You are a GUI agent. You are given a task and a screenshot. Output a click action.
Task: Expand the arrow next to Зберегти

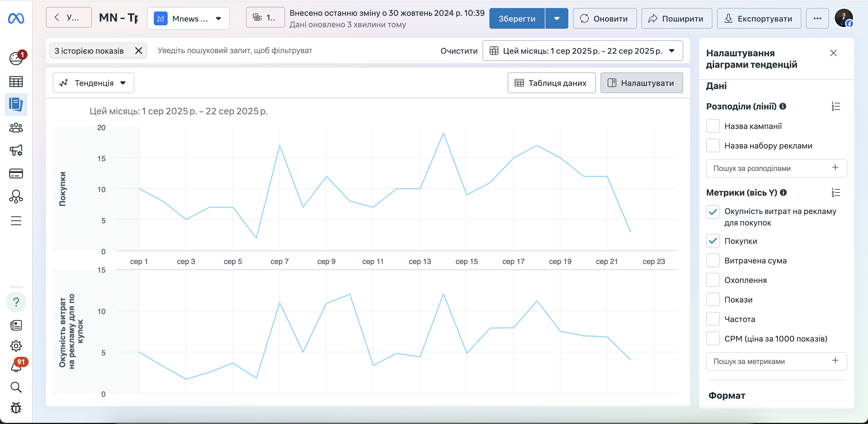557,19
